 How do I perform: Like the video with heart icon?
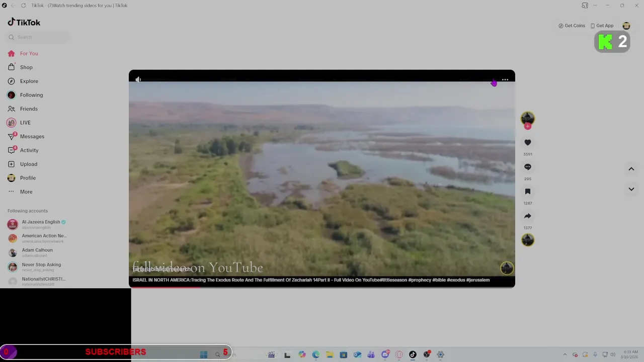[x=528, y=143]
